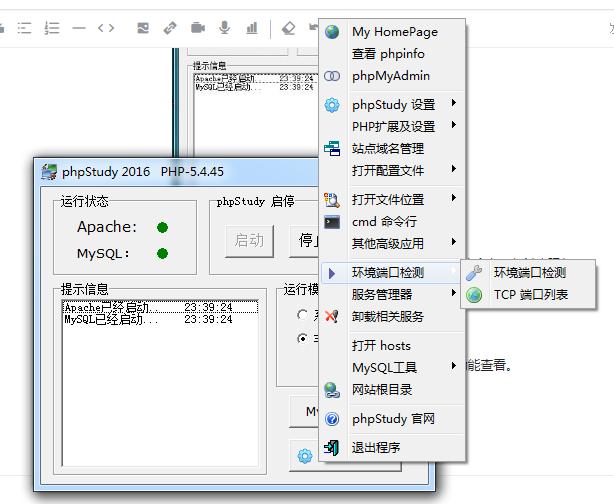Click the bar chart toolbar icon
The height and width of the screenshot is (504, 614).
pyautogui.click(x=252, y=28)
